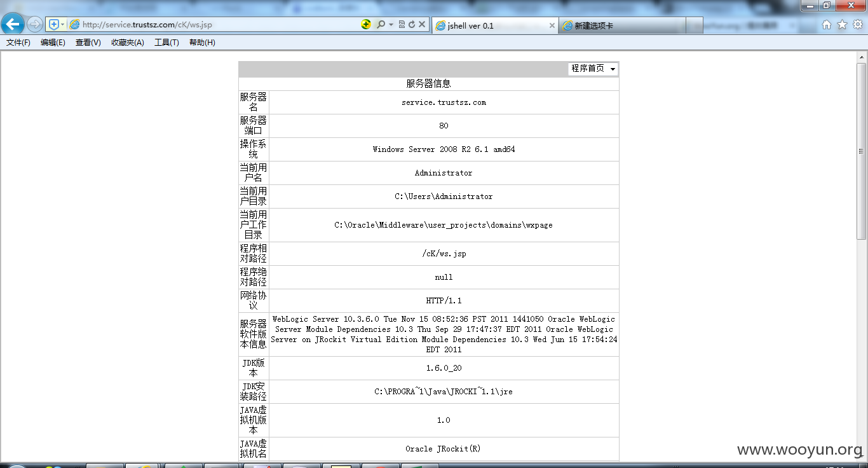The height and width of the screenshot is (468, 868).
Task: Select the Oracle JRockit(R) value
Action: pyautogui.click(x=444, y=449)
